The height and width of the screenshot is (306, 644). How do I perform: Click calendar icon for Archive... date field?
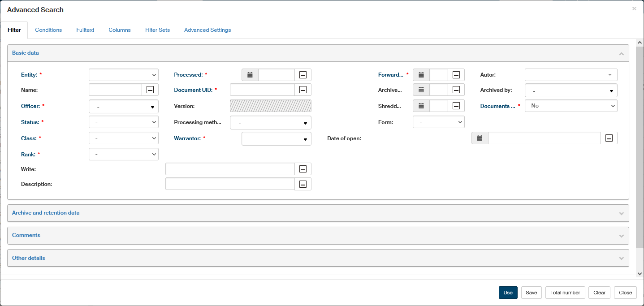421,90
